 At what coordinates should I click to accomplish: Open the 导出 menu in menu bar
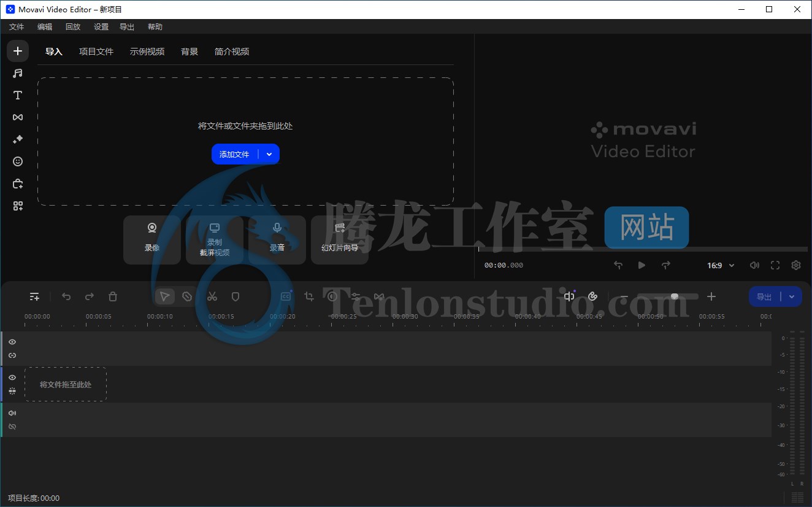click(127, 27)
